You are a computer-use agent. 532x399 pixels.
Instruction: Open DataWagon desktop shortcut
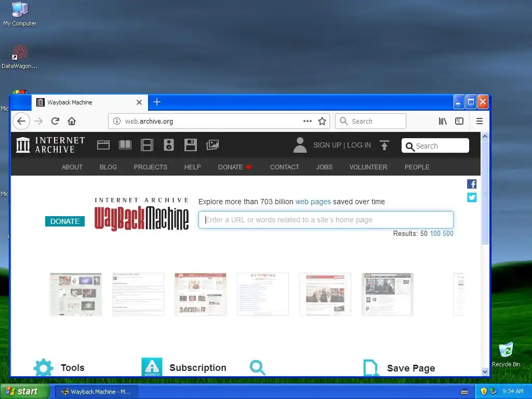20,57
